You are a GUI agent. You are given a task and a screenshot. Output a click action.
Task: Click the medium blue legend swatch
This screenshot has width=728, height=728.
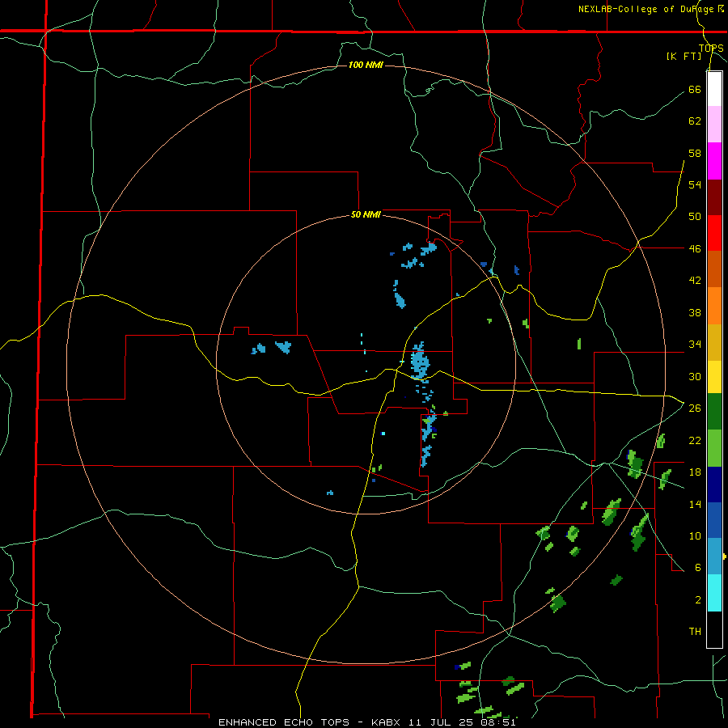714,520
